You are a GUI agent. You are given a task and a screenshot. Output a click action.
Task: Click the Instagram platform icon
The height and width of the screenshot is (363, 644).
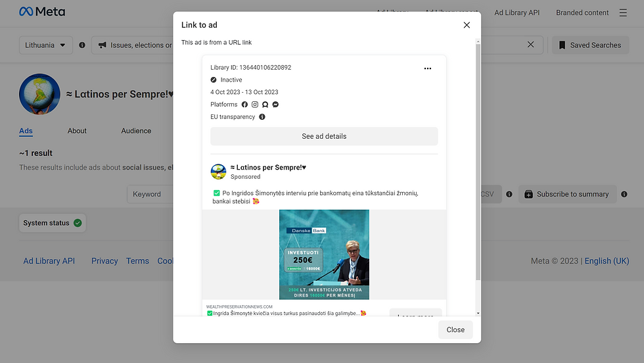tap(255, 105)
